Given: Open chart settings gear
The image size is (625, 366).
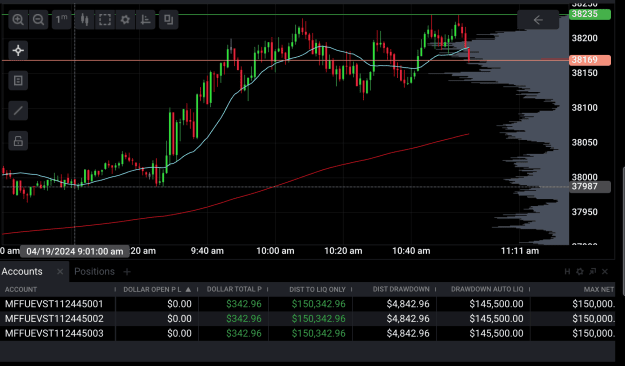Looking at the screenshot, I should coord(125,20).
